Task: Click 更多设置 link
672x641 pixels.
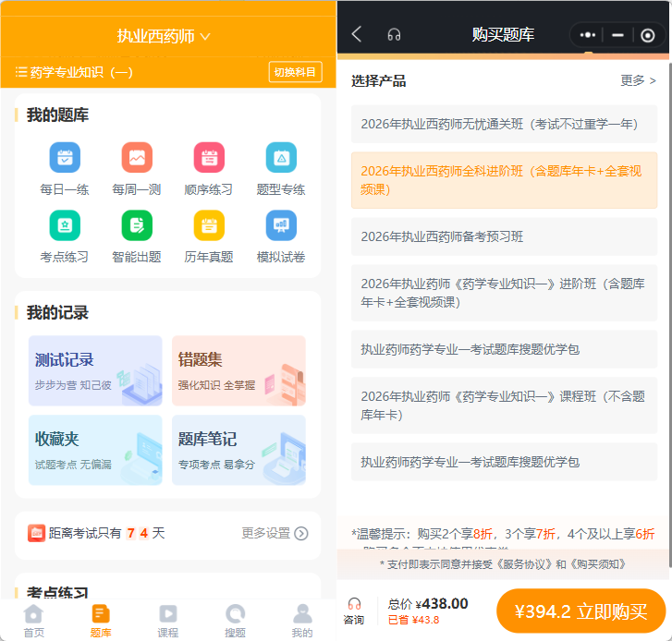Action: coord(265,533)
